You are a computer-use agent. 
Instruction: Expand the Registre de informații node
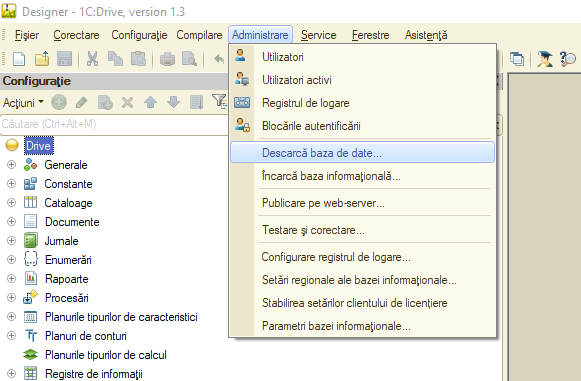(11, 374)
